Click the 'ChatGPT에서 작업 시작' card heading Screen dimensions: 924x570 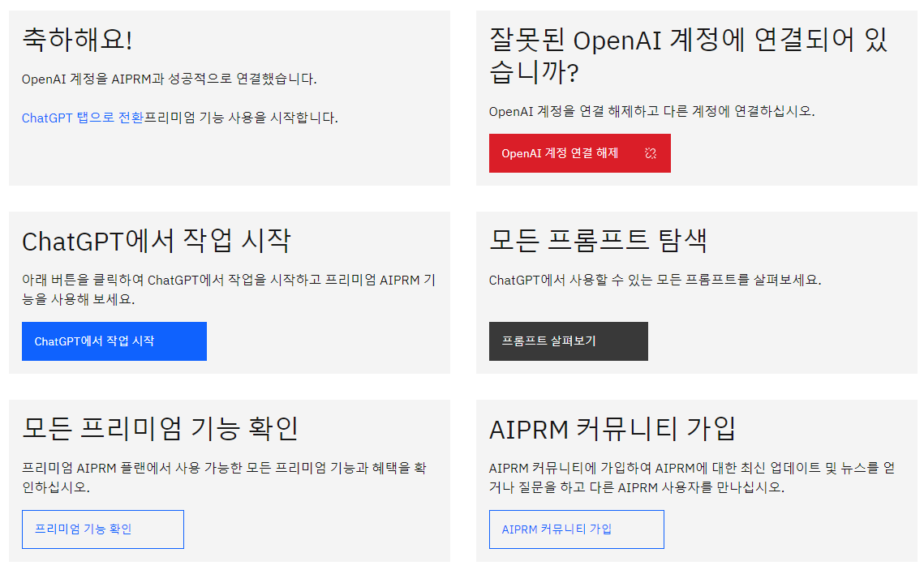(156, 241)
